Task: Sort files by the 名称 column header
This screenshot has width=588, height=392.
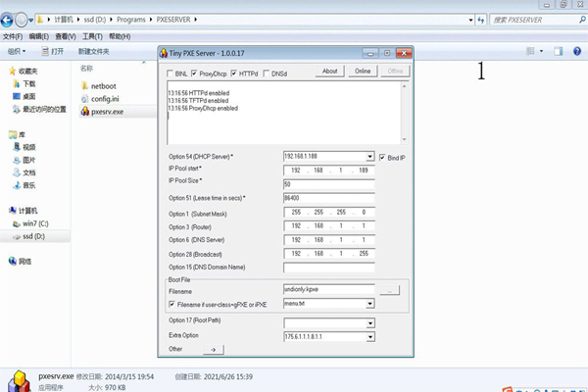Action: coord(86,69)
